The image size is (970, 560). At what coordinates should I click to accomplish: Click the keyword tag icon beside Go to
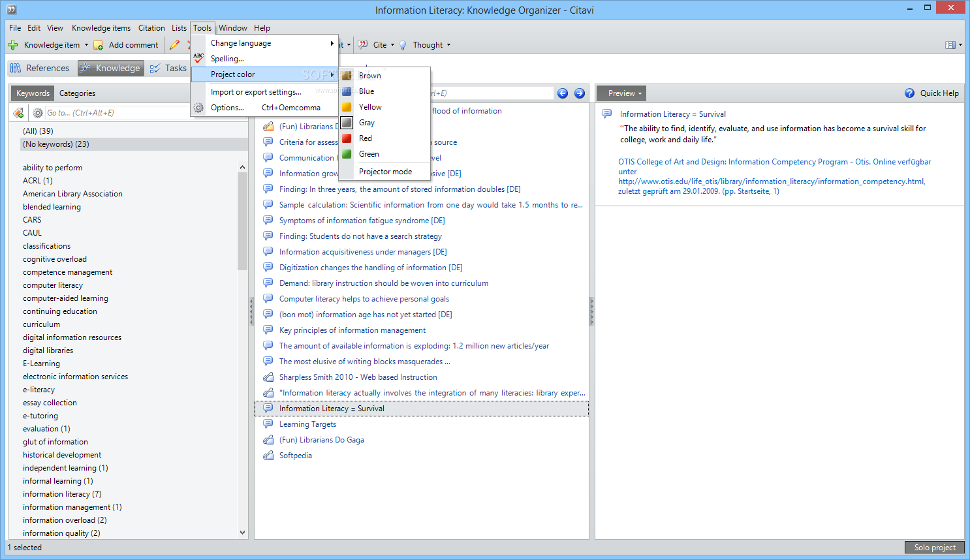click(x=18, y=113)
